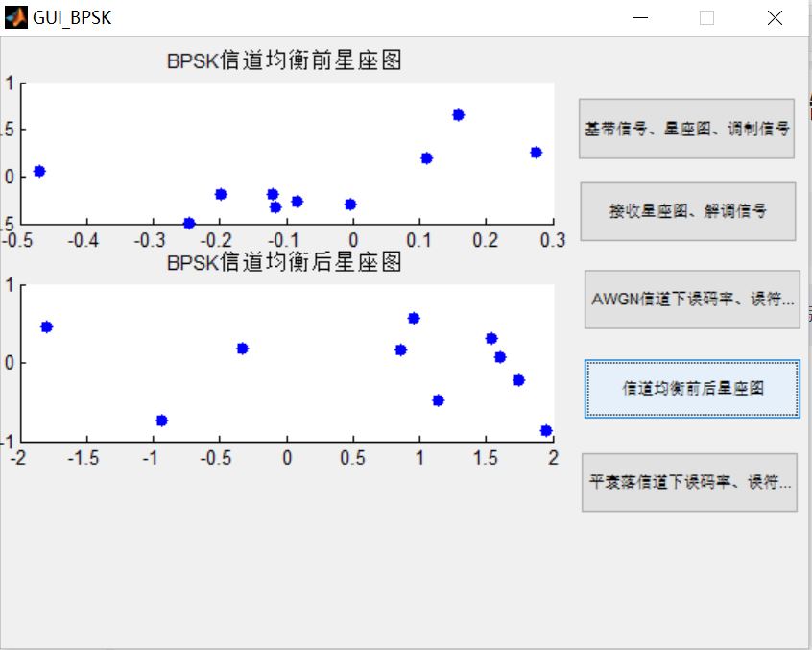Click the 基带信号、星座图、调制信号 button
Viewport: 812px width, 650px height.
click(x=686, y=129)
